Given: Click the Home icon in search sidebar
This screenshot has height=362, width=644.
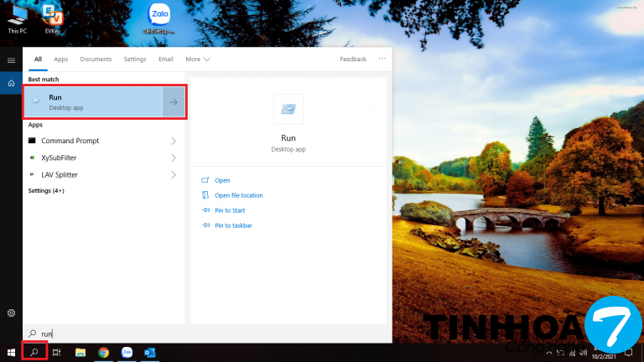Looking at the screenshot, I should 11,83.
